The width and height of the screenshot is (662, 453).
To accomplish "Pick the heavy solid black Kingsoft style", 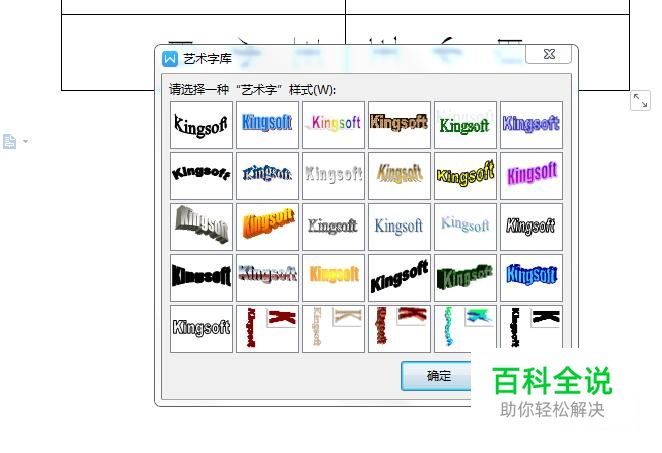I will (201, 278).
